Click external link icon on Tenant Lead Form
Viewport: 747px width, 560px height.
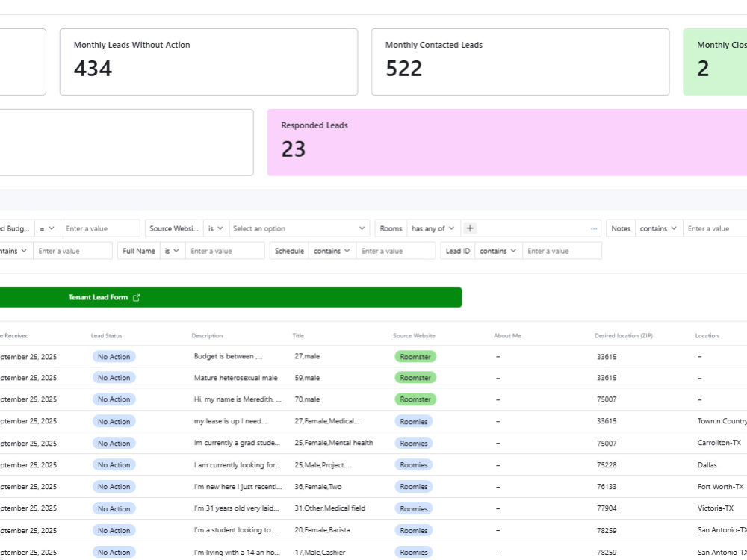point(136,298)
